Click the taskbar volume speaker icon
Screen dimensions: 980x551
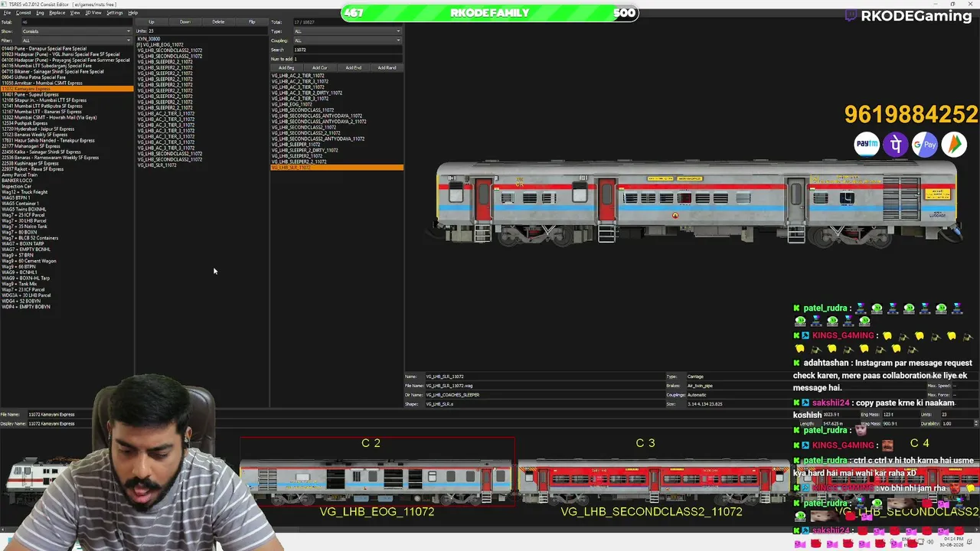pos(931,543)
